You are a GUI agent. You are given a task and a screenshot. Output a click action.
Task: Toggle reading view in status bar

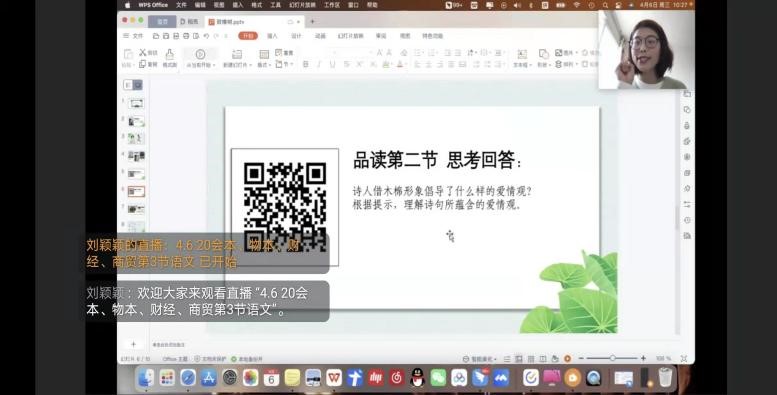pyautogui.click(x=543, y=358)
